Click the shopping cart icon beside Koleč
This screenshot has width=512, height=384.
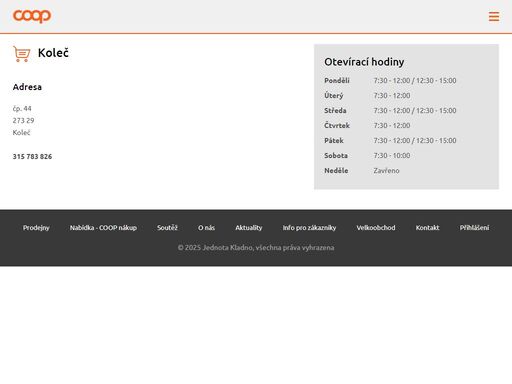(22, 54)
